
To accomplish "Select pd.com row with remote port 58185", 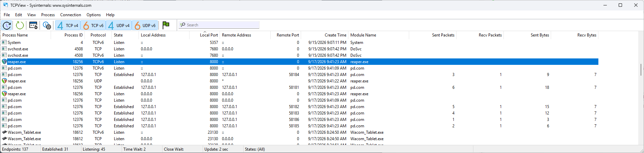I will pos(299,126).
